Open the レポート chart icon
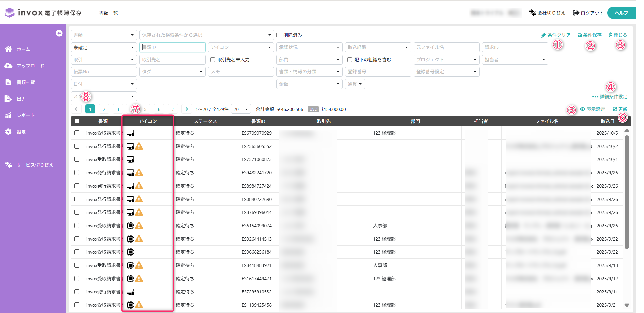This screenshot has height=313, width=644. point(8,115)
